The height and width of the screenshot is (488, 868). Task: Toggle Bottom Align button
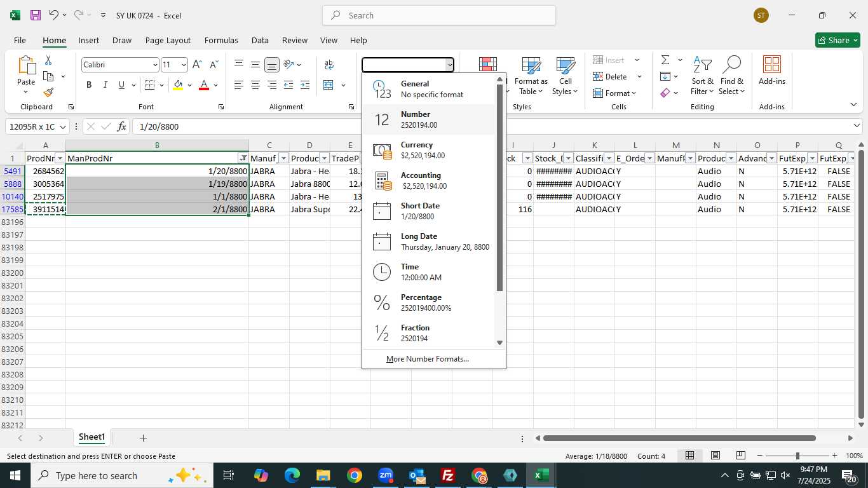click(x=271, y=64)
